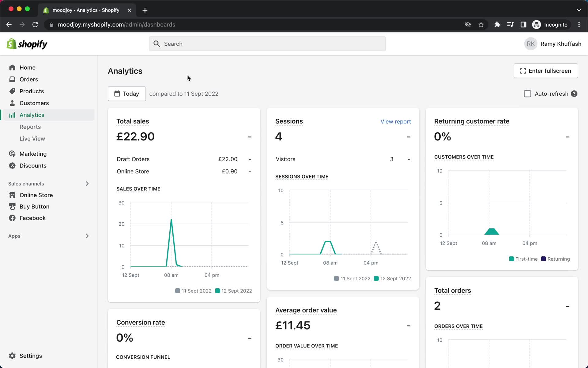Screen dimensions: 588x368
Task: Click the Shopify logo icon
Action: 12,44
